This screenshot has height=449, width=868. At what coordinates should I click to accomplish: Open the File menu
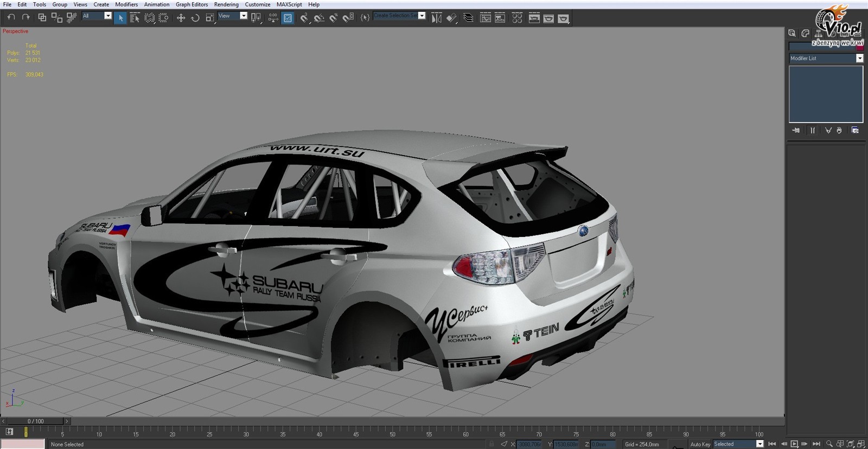point(7,4)
